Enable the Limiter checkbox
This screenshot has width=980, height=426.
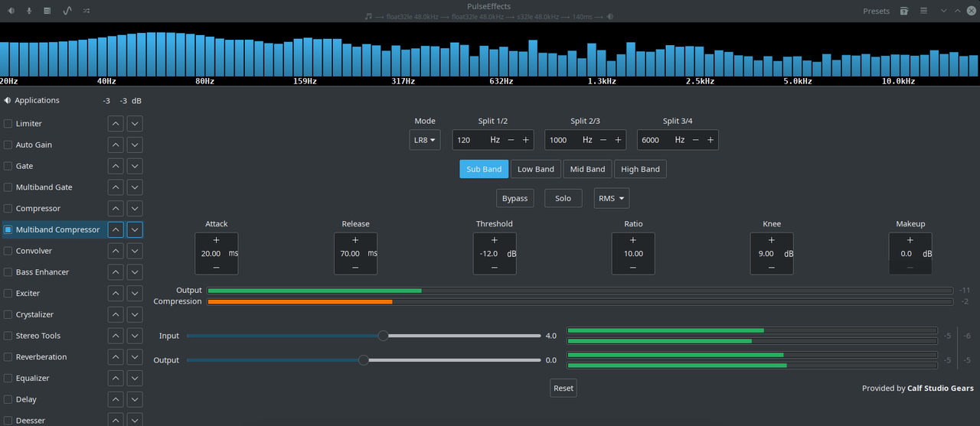(x=8, y=123)
